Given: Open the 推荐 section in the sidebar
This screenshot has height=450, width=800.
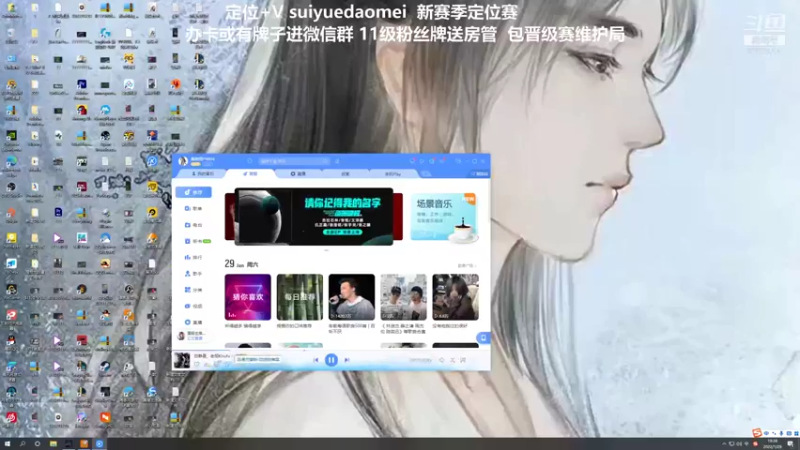Looking at the screenshot, I should pyautogui.click(x=193, y=192).
